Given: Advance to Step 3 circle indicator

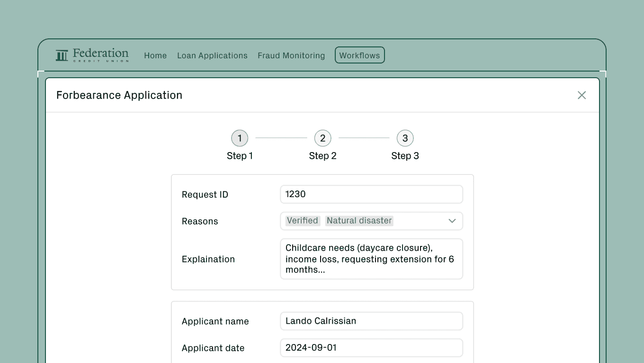Looking at the screenshot, I should (x=405, y=138).
